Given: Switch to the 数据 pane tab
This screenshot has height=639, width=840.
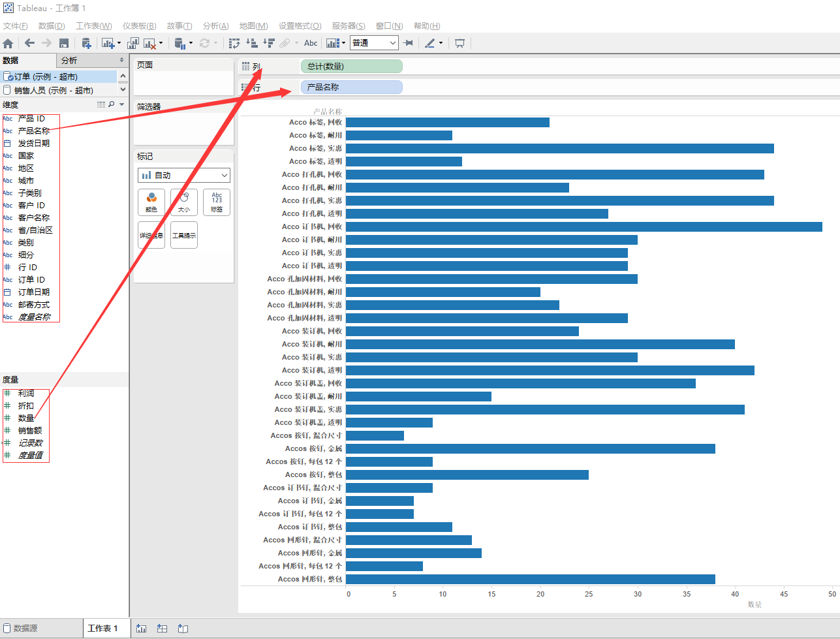Looking at the screenshot, I should coord(28,60).
